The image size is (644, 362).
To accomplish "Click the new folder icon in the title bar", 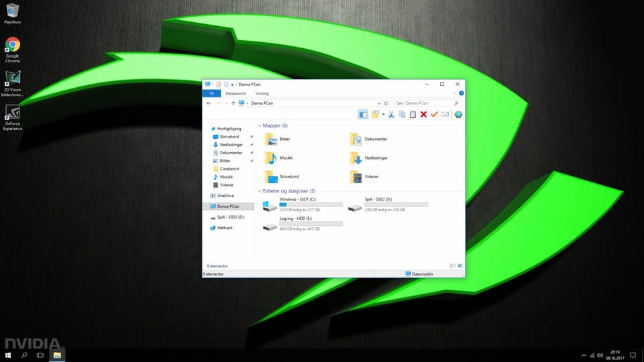I will click(226, 84).
